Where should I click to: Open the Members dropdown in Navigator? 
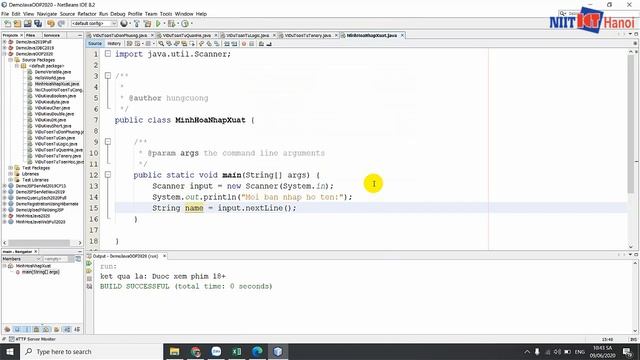coord(22,259)
